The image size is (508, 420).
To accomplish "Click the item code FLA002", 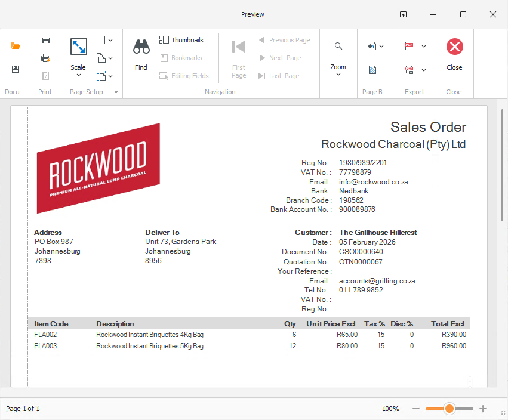I will (x=45, y=335).
